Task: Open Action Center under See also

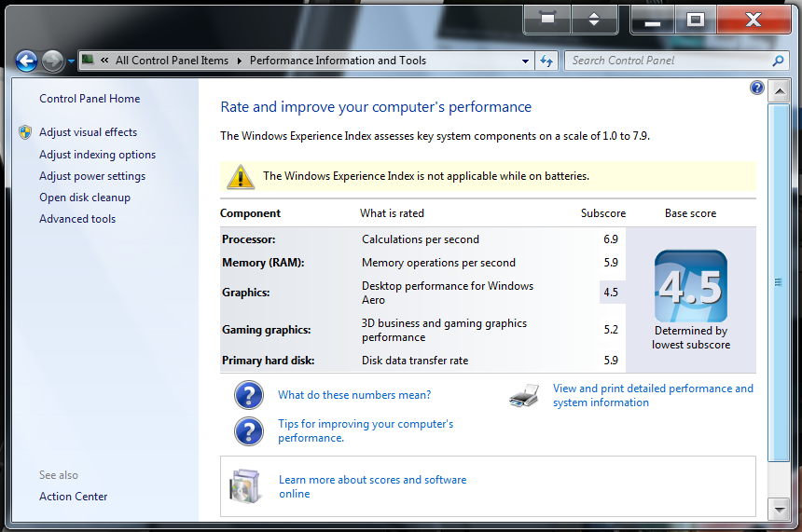Action: tap(73, 497)
